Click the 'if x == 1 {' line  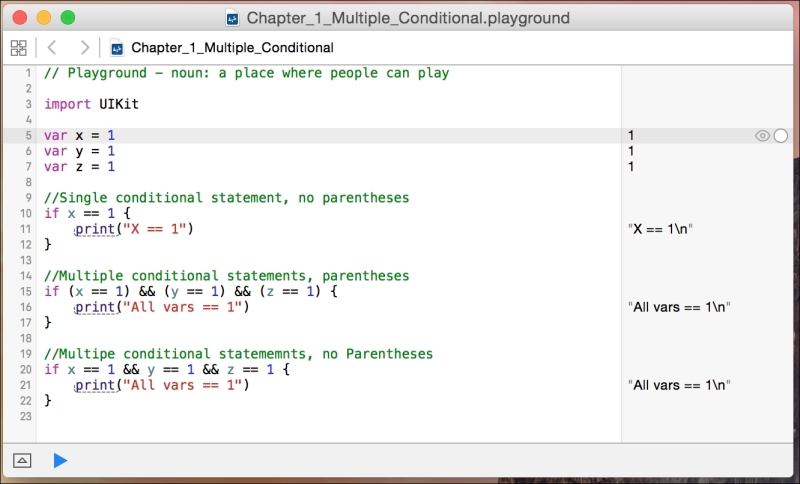tap(87, 213)
